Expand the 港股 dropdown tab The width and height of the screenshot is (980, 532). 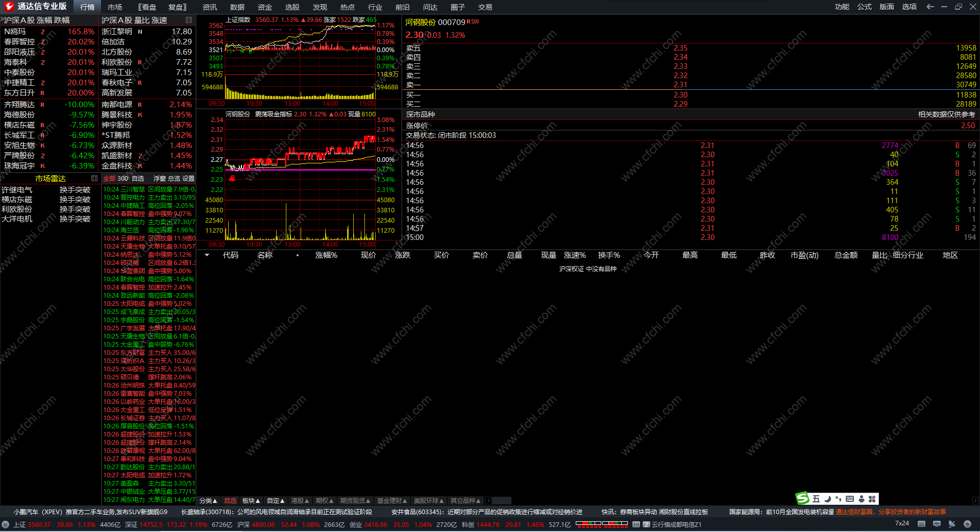click(300, 501)
